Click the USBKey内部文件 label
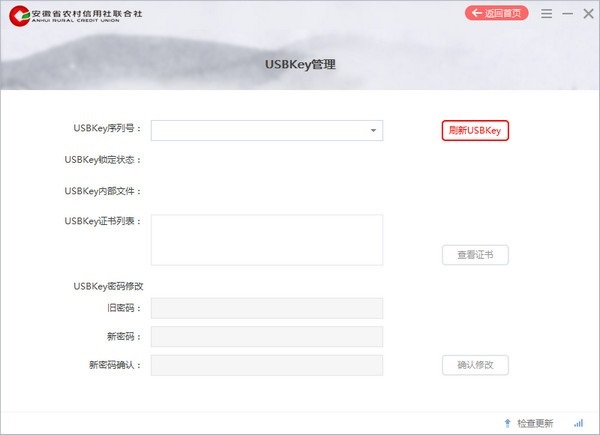Screen dimensions: 600x435 pos(103,191)
